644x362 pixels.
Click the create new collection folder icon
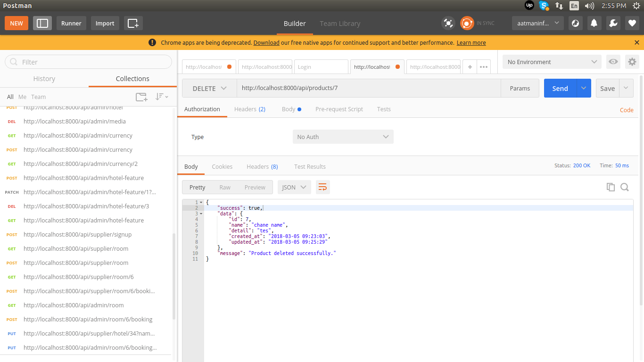[x=141, y=97]
